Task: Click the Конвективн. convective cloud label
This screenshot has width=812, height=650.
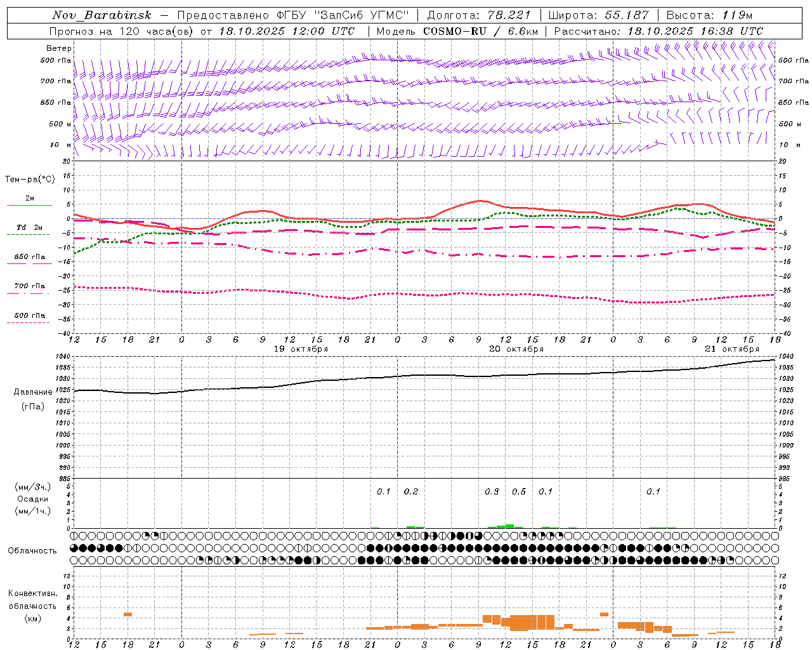Action: (x=33, y=594)
